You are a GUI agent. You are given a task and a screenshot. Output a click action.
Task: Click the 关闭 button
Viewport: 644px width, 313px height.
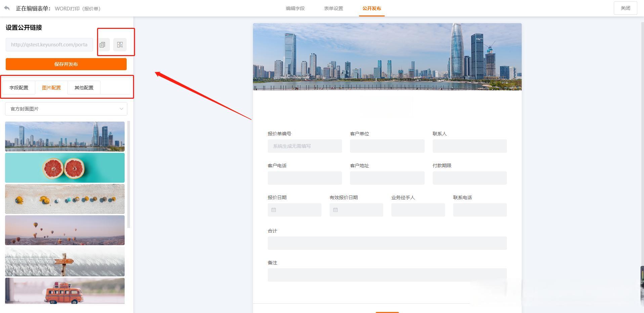click(x=625, y=8)
